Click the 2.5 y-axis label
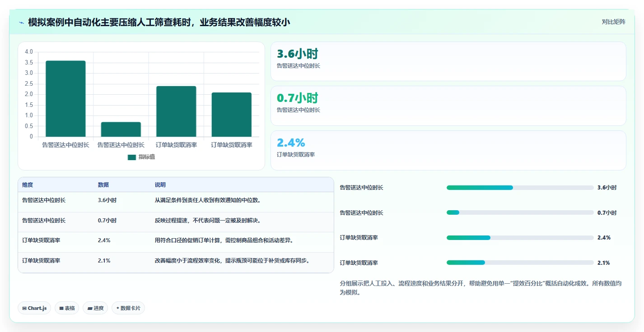 pyautogui.click(x=29, y=83)
